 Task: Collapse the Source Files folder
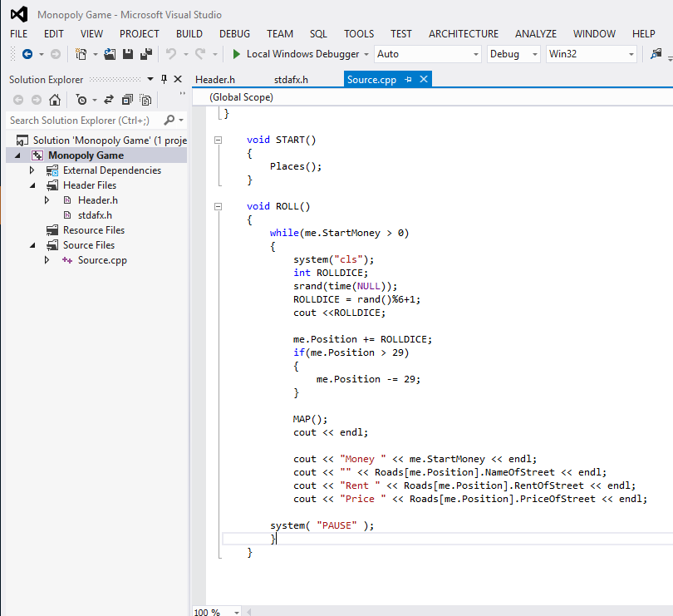point(32,245)
